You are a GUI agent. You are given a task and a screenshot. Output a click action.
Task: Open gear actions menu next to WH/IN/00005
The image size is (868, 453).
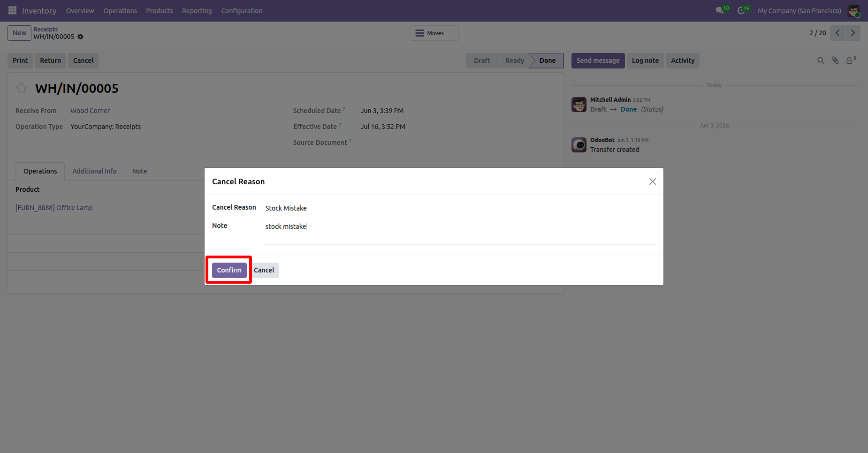click(x=80, y=37)
